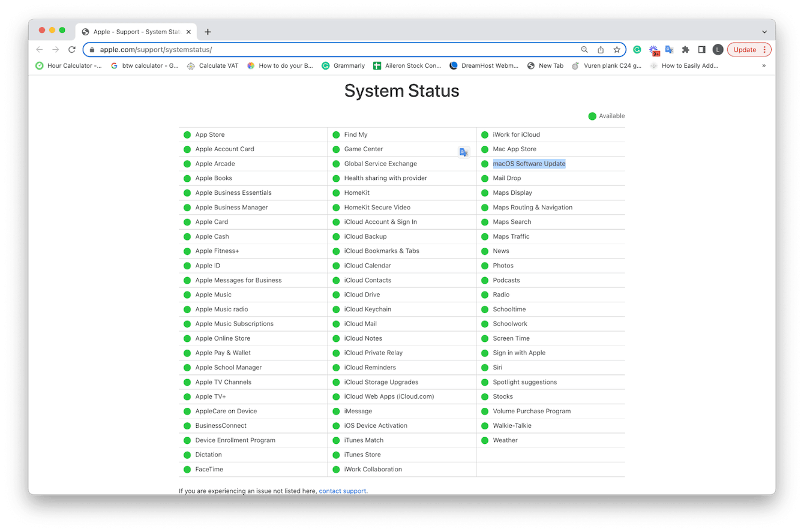The image size is (804, 532).
Task: Bookmark this page using the star icon
Action: coord(617,50)
